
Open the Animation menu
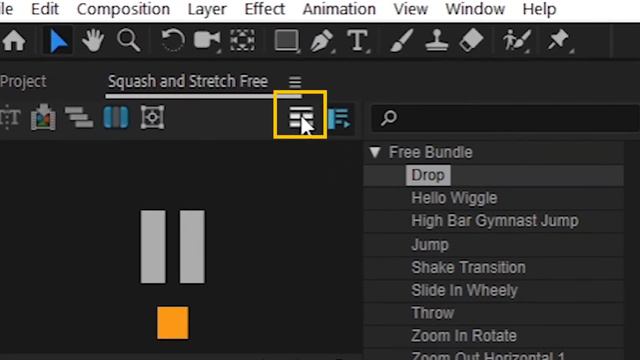click(339, 9)
